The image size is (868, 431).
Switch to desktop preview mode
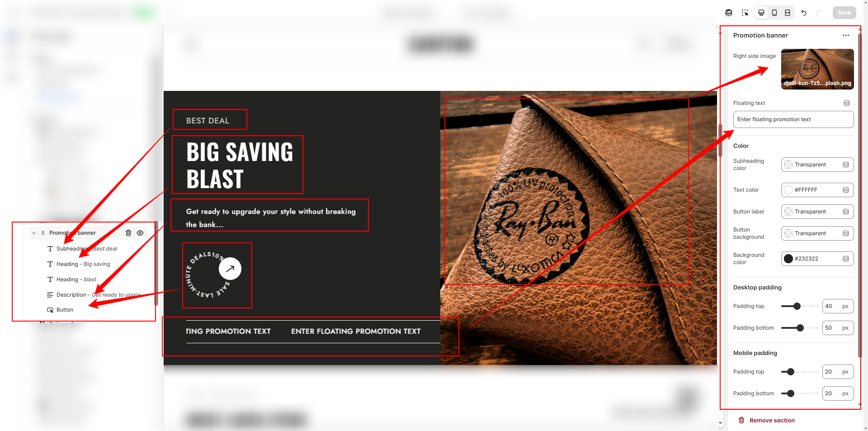point(761,13)
